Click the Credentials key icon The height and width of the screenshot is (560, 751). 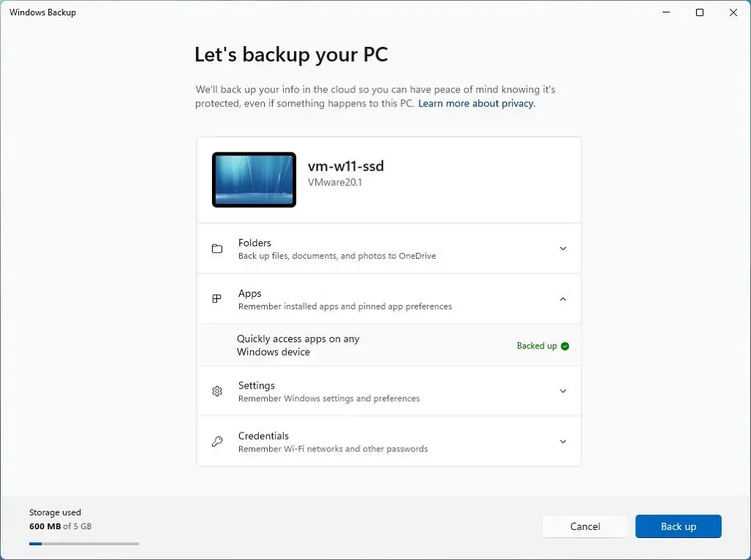(x=217, y=441)
